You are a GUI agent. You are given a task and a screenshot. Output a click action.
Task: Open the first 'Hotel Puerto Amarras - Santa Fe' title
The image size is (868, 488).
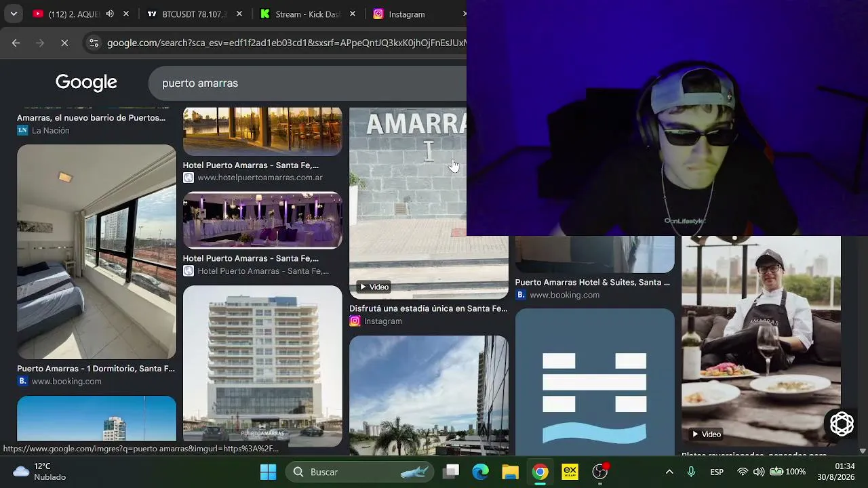(250, 165)
